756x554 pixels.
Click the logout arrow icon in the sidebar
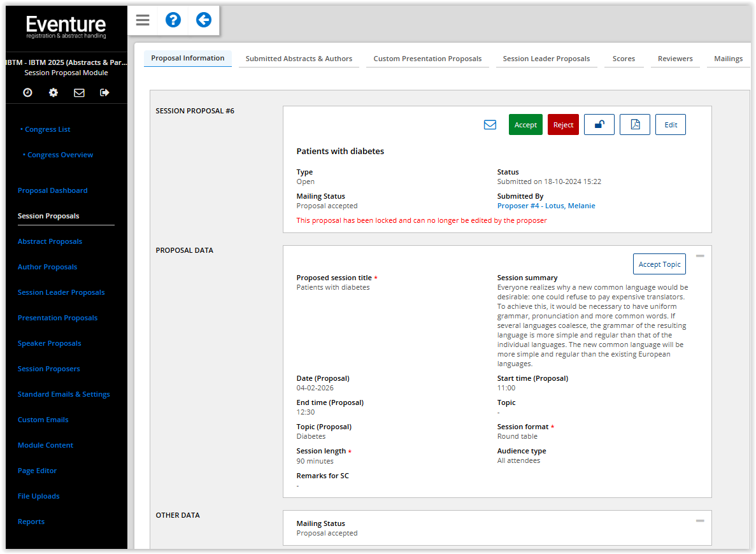(x=104, y=92)
